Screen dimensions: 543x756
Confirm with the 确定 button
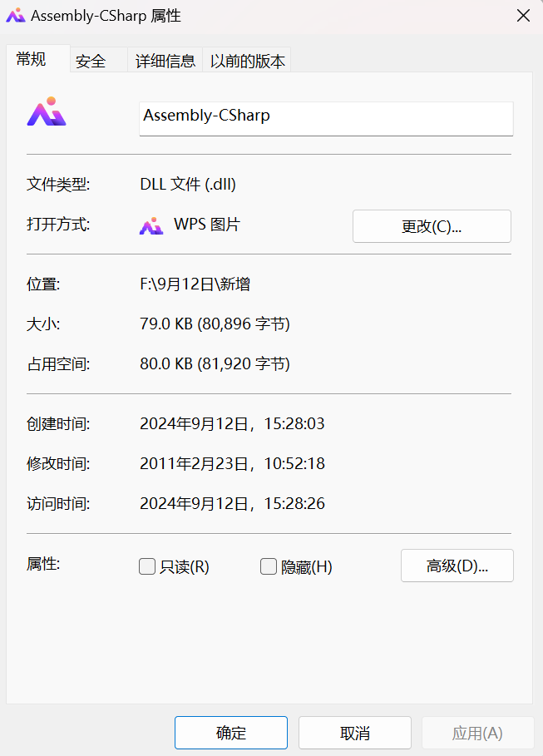pos(230,733)
